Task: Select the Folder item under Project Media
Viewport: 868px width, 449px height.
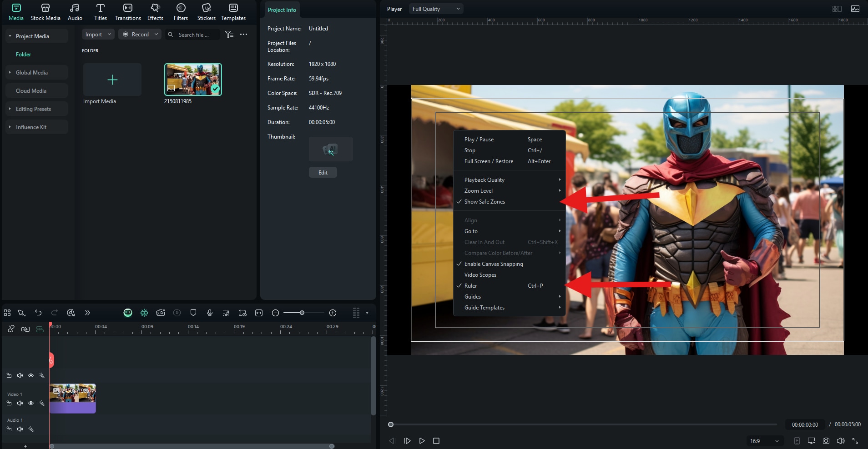Action: pyautogui.click(x=24, y=55)
